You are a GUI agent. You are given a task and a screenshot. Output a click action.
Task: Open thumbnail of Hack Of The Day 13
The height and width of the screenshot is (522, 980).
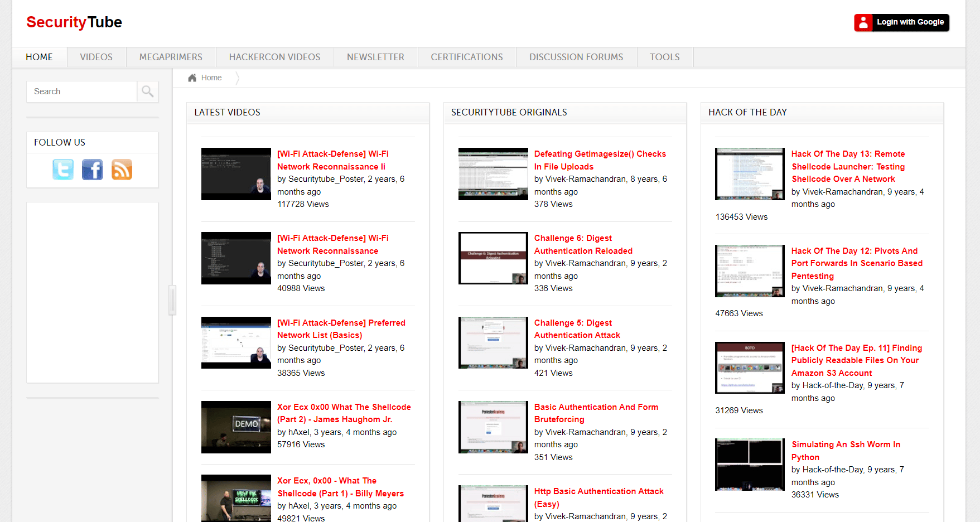pos(750,174)
